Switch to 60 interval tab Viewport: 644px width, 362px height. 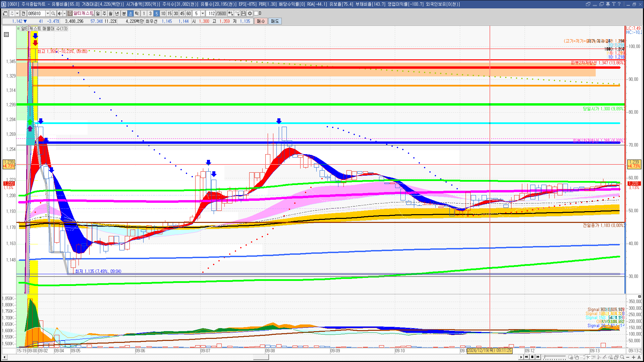(189, 13)
